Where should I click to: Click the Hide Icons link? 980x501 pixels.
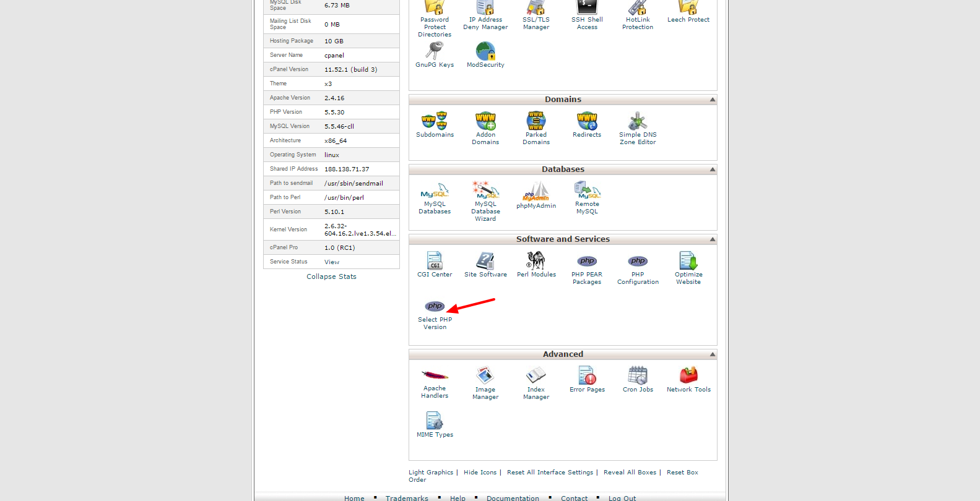(480, 473)
